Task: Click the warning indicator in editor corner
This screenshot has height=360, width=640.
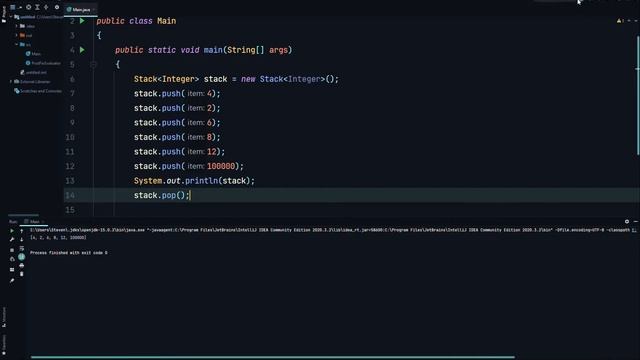Action: click(620, 20)
